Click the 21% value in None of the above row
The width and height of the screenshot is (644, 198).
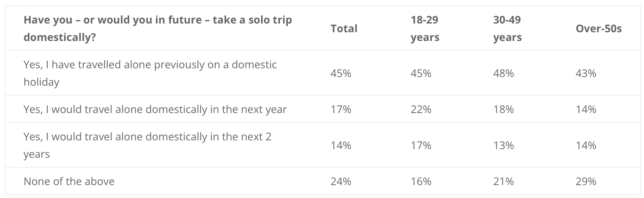503,181
